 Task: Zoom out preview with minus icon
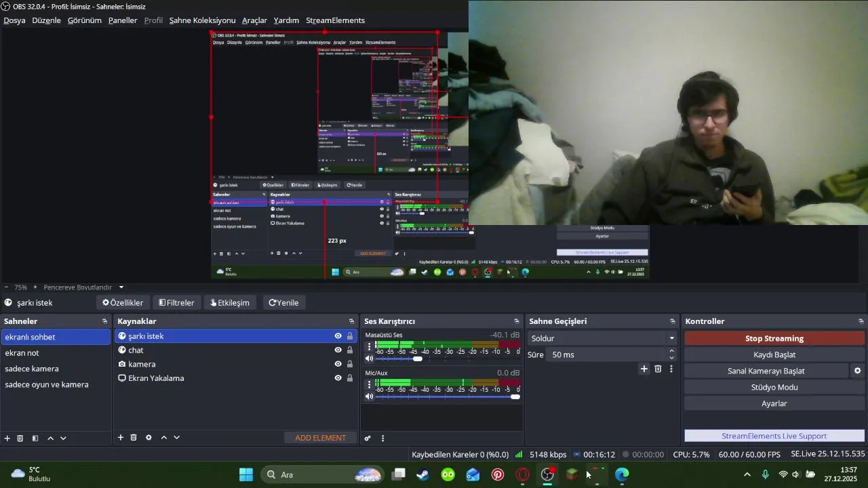[x=6, y=287]
